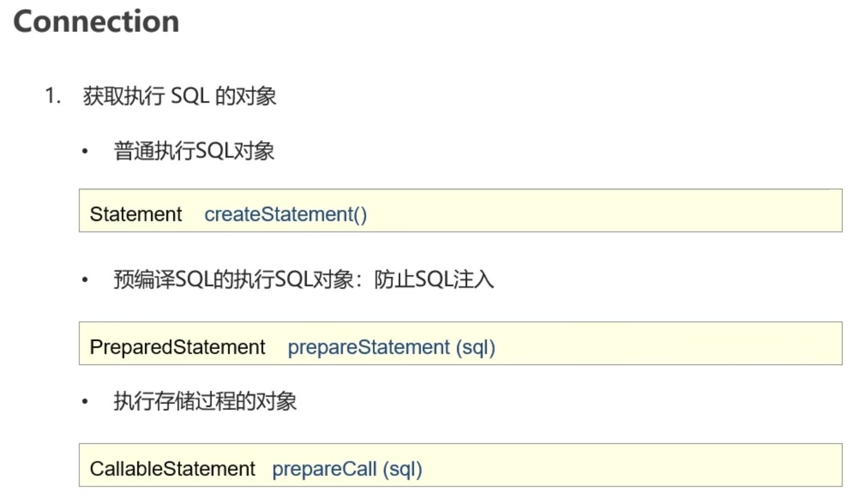Click the bullet text 普通执行SQL对象
855x504 pixels.
194,151
